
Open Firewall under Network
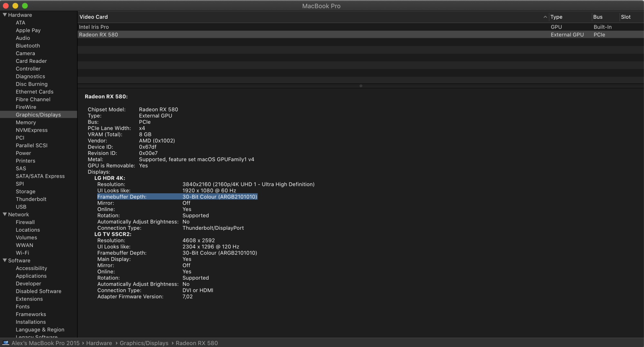coord(25,222)
